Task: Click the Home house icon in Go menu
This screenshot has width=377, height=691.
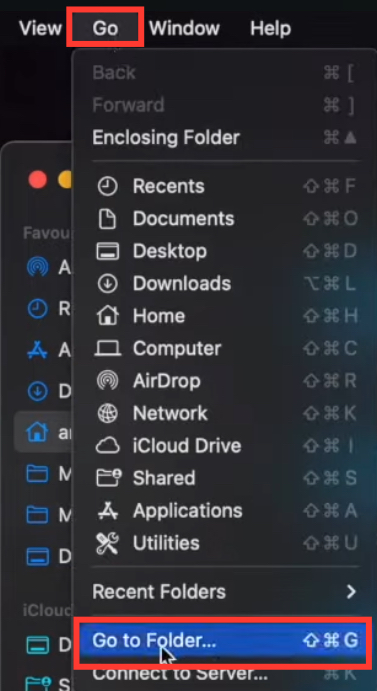Action: pyautogui.click(x=107, y=316)
